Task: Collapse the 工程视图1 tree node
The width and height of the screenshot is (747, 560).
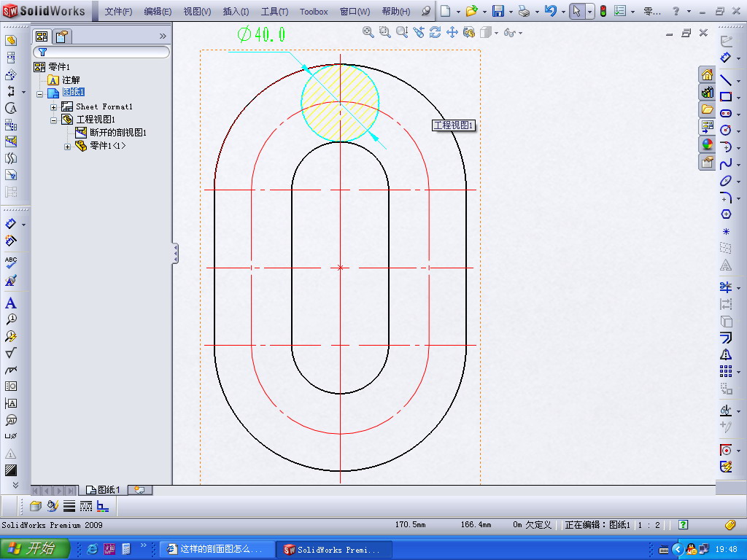Action: point(53,120)
